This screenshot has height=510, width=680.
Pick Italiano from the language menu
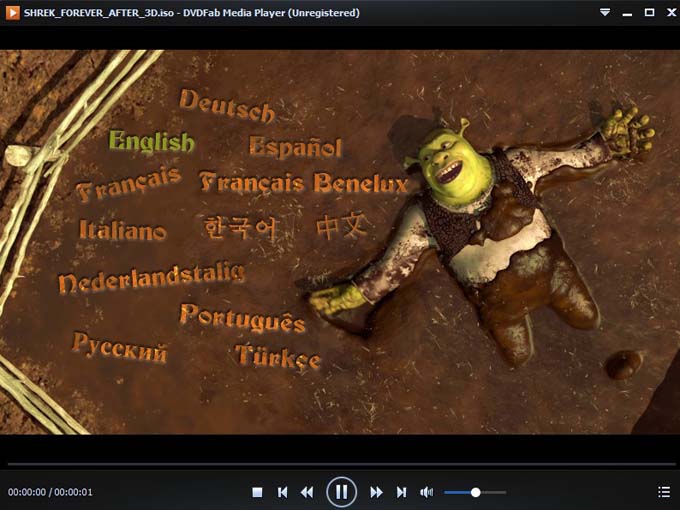[123, 229]
